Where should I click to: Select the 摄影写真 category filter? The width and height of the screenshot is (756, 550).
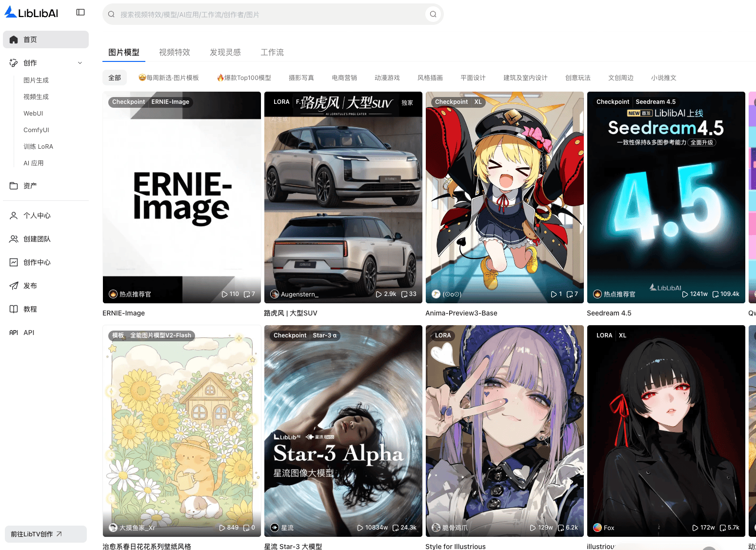pos(301,78)
